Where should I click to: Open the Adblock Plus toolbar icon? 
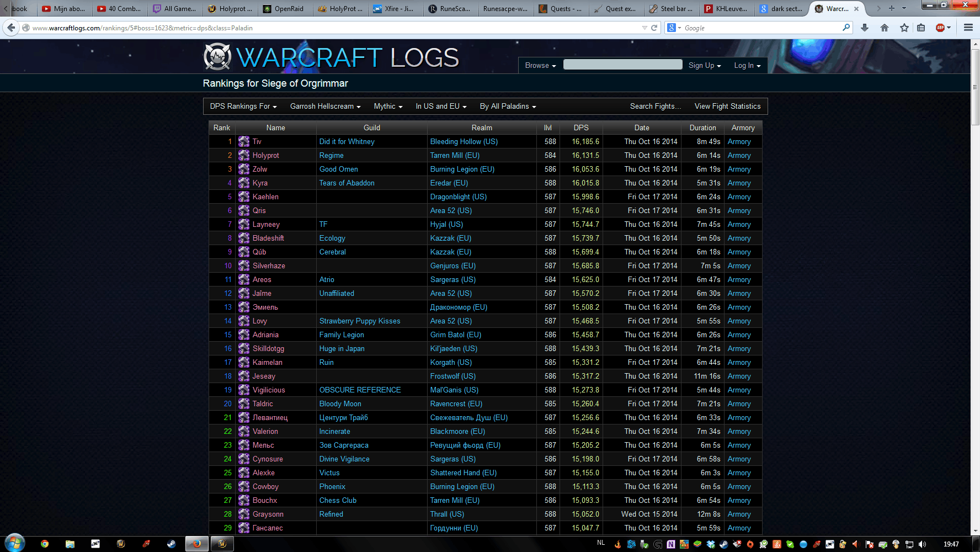click(x=940, y=28)
